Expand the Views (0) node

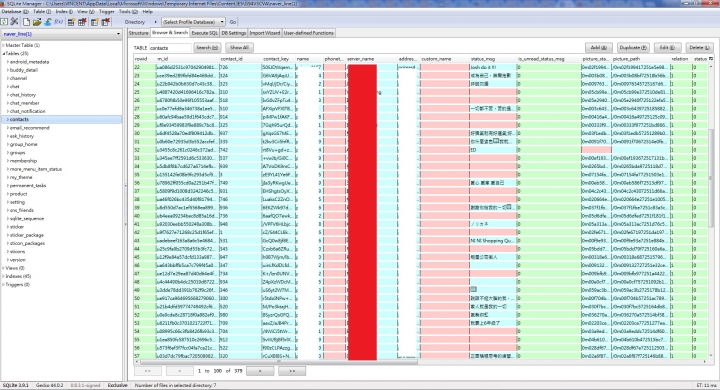pyautogui.click(x=3, y=268)
